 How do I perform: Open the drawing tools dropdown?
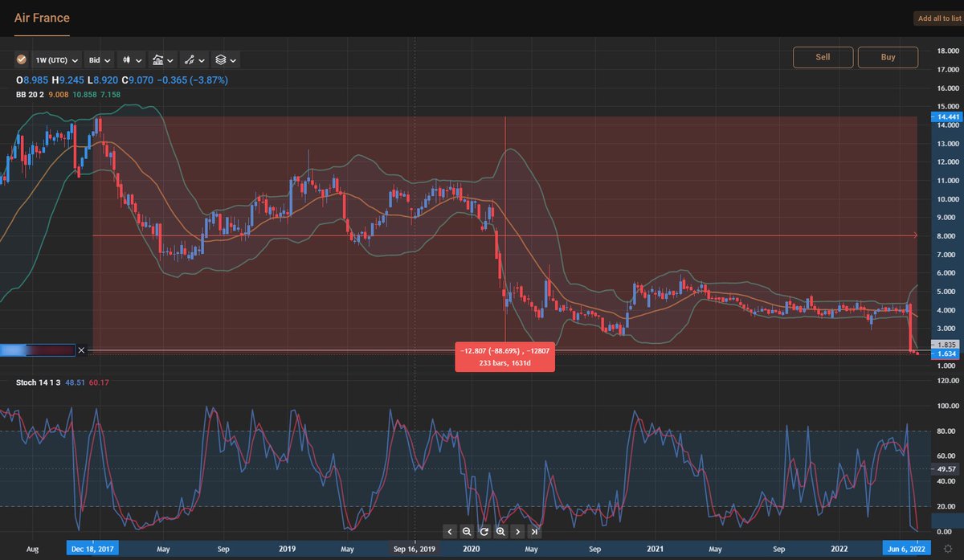click(x=194, y=59)
